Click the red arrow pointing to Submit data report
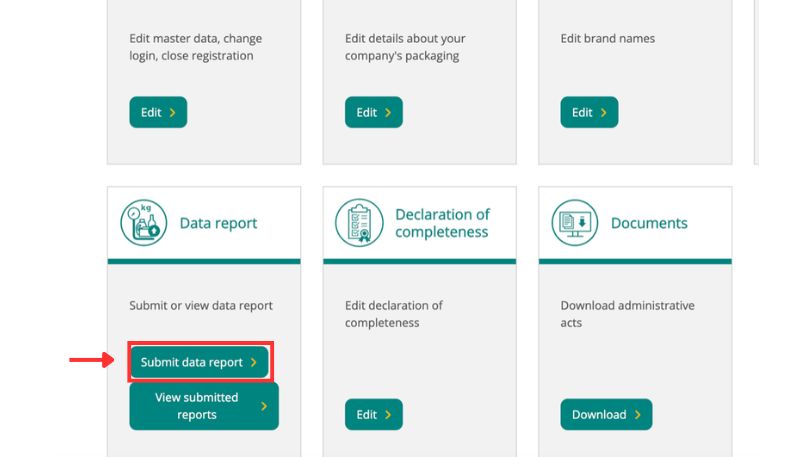 92,361
